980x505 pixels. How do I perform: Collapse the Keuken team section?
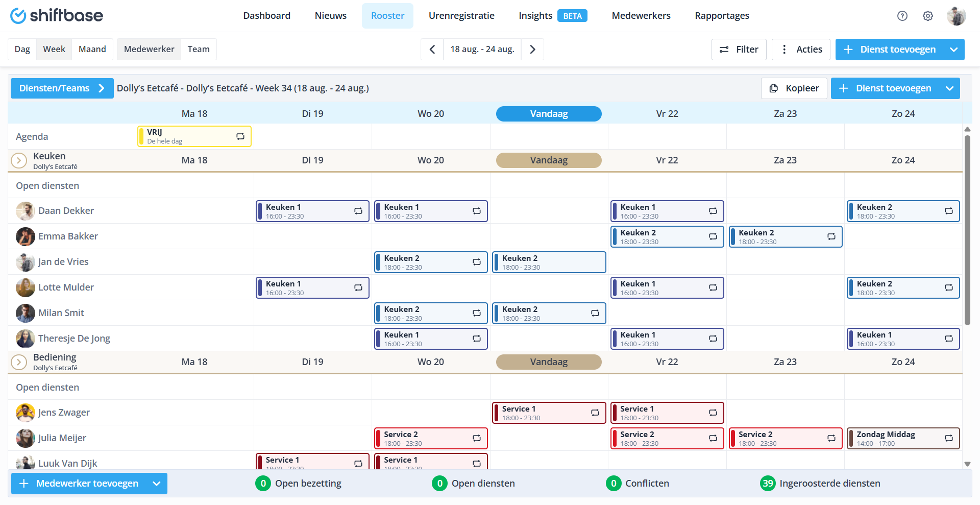tap(19, 161)
